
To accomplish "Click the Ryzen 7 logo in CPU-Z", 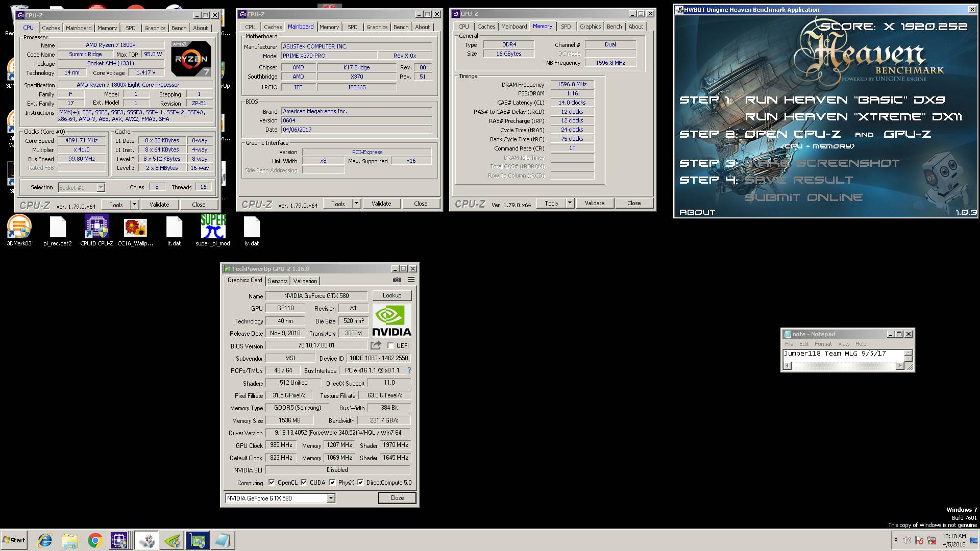I will pyautogui.click(x=191, y=58).
